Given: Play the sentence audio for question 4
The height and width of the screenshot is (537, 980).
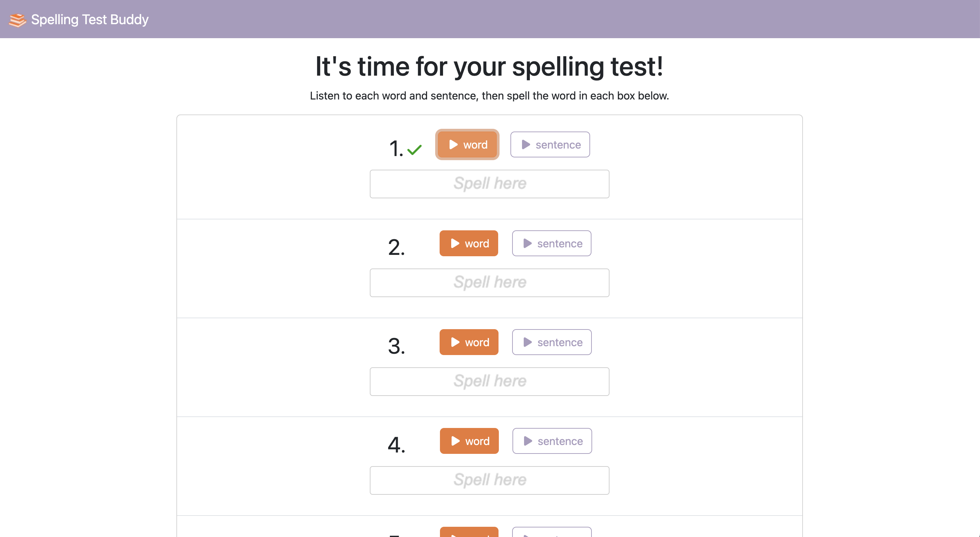Looking at the screenshot, I should coord(552,441).
